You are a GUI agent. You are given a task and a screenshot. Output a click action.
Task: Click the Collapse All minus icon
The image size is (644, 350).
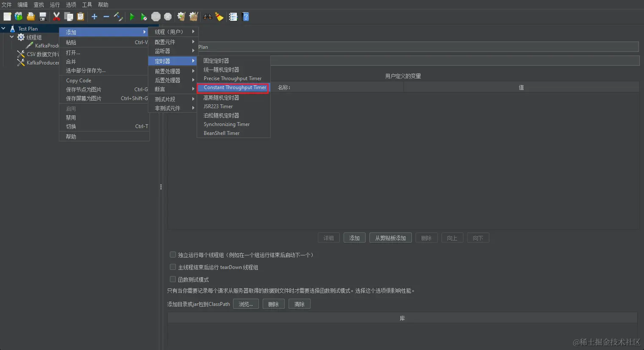point(106,17)
